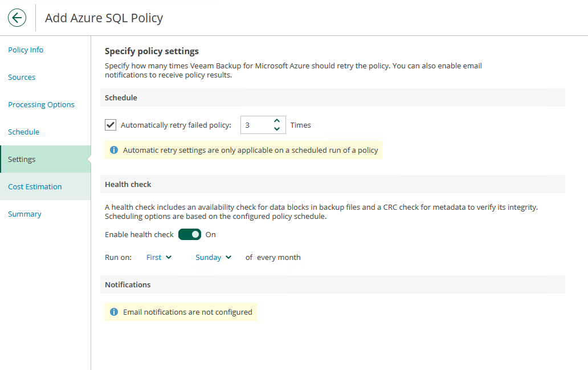This screenshot has width=588, height=370.
Task: Navigate to the Schedule step
Action: pyautogui.click(x=24, y=132)
